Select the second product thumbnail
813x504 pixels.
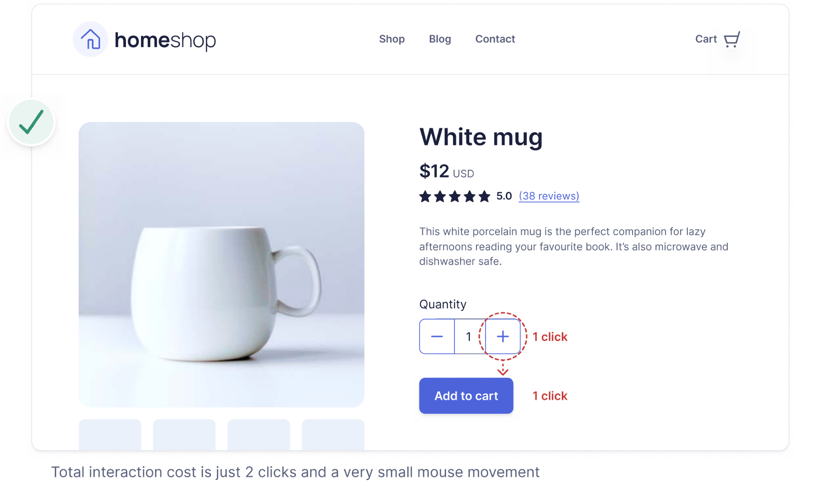[x=184, y=435]
